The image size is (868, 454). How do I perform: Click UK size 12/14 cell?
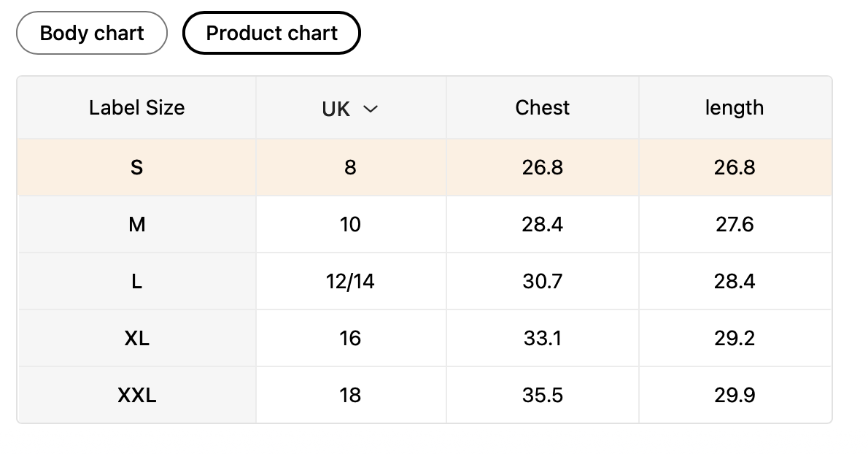[350, 282]
